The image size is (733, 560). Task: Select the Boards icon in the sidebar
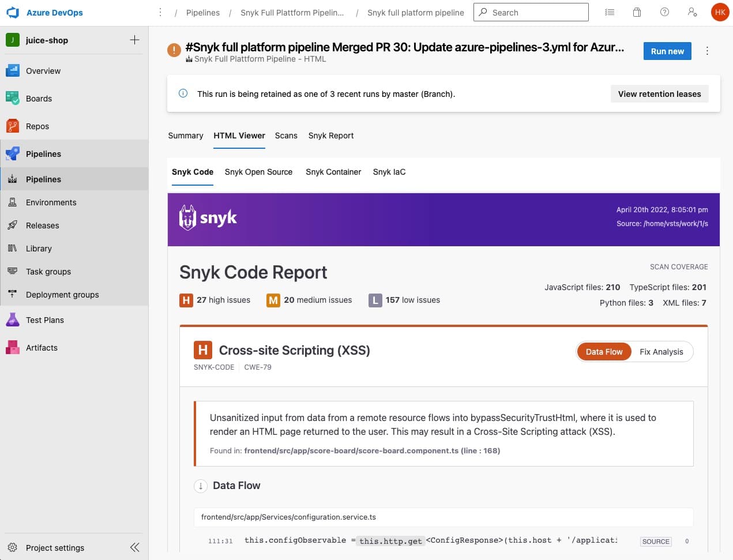pyautogui.click(x=12, y=99)
